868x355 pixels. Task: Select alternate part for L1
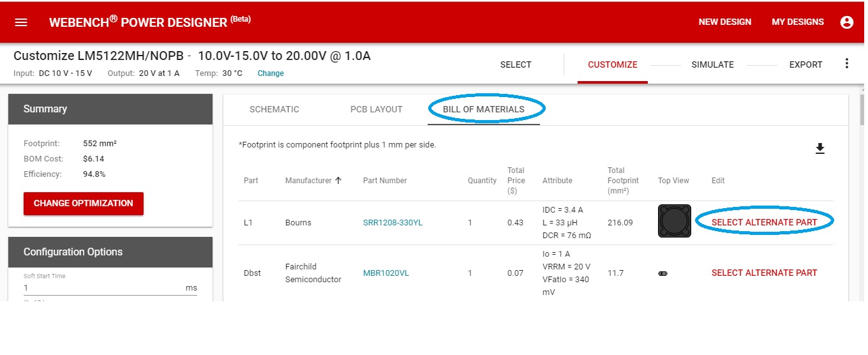coord(765,222)
